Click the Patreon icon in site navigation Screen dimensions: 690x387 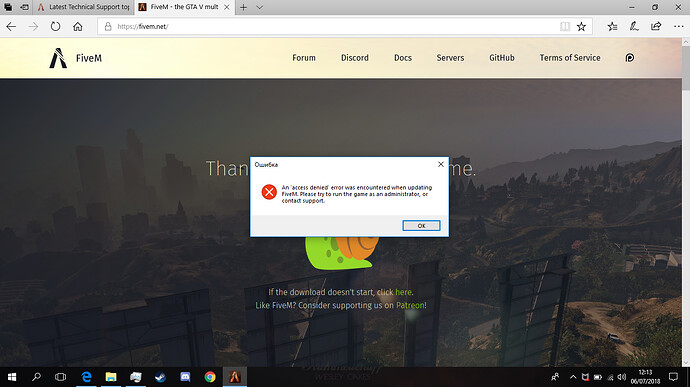[630, 58]
